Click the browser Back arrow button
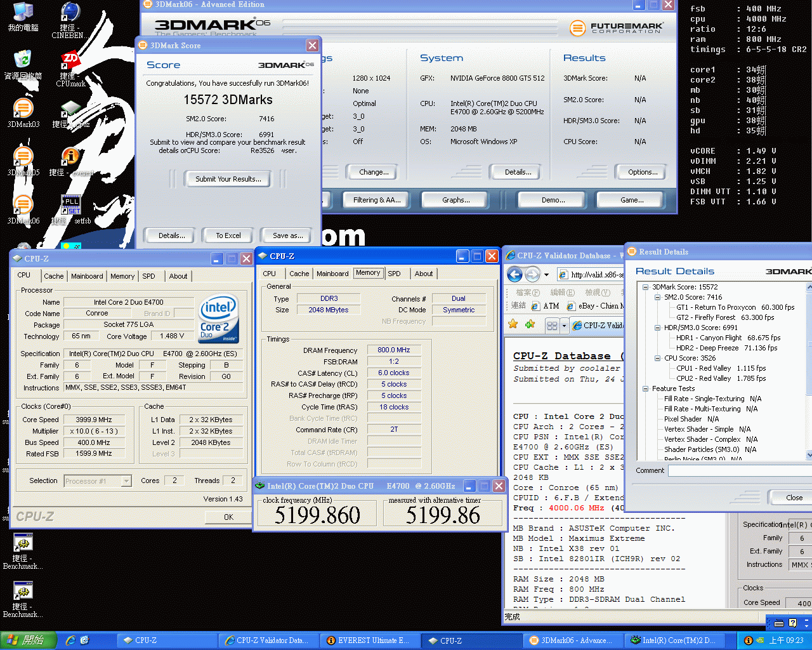Viewport: 812px width, 650px height. pyautogui.click(x=514, y=274)
